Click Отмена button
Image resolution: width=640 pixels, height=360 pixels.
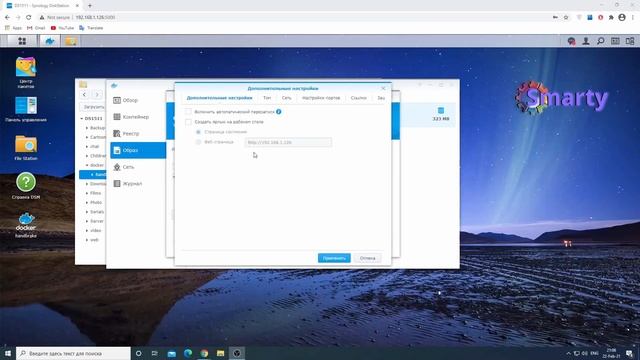coord(367,258)
